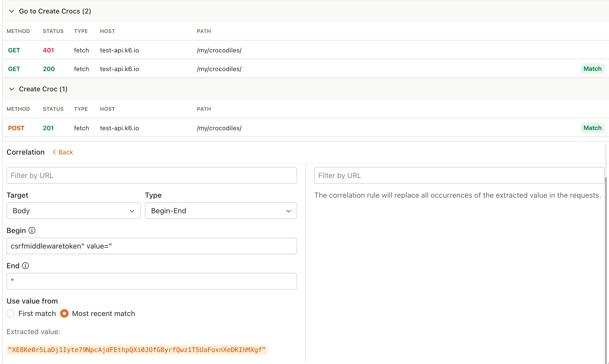Click the left Filter by URL field
The height and width of the screenshot is (364, 609).
coord(152,175)
